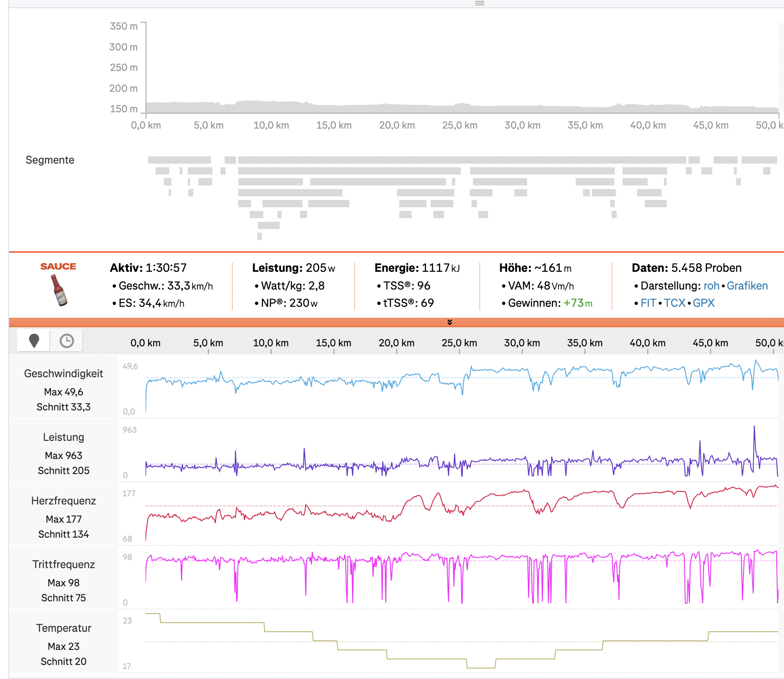The height and width of the screenshot is (679, 784).
Task: Grab the resize handle above elevation chart
Action: point(480,3)
